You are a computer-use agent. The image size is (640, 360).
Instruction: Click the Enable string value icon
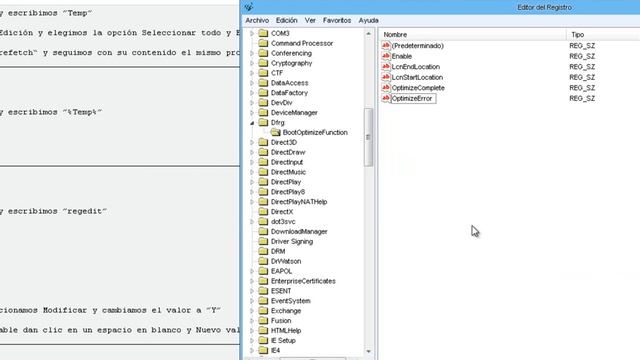[x=386, y=56]
